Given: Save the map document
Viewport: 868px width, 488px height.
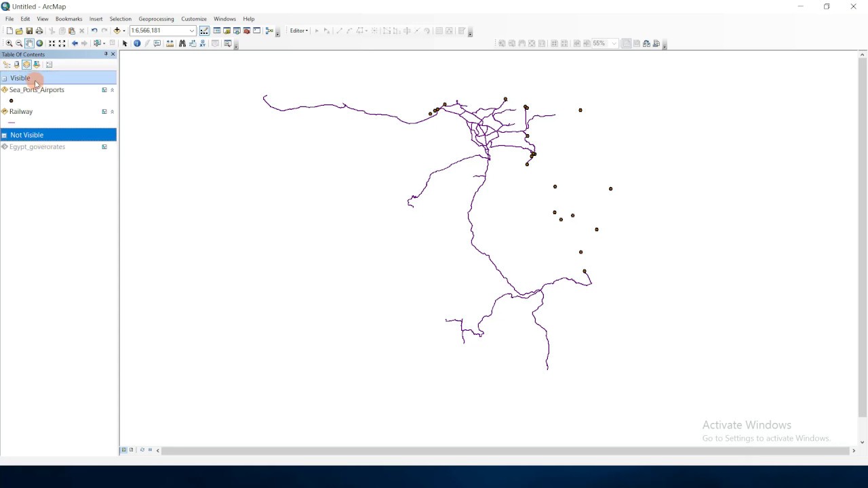Looking at the screenshot, I should 29,30.
